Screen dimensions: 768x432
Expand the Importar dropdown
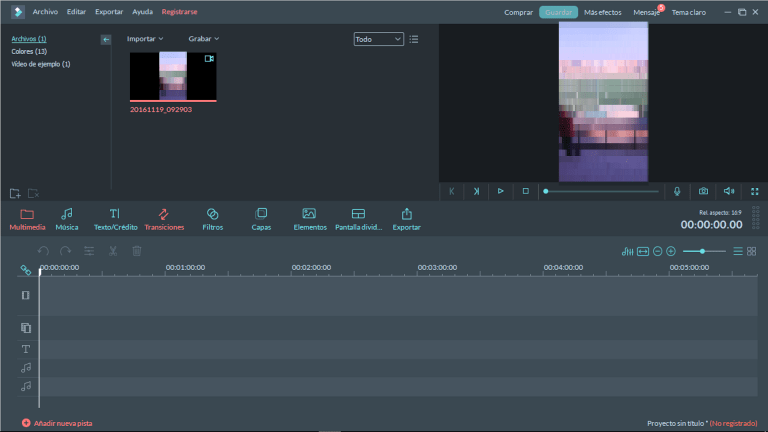[145, 39]
